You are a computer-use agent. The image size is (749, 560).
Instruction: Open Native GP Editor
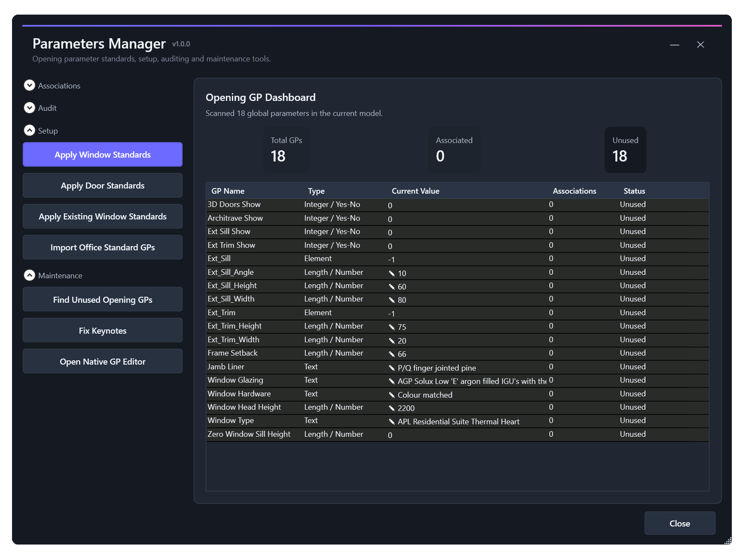[x=103, y=362]
